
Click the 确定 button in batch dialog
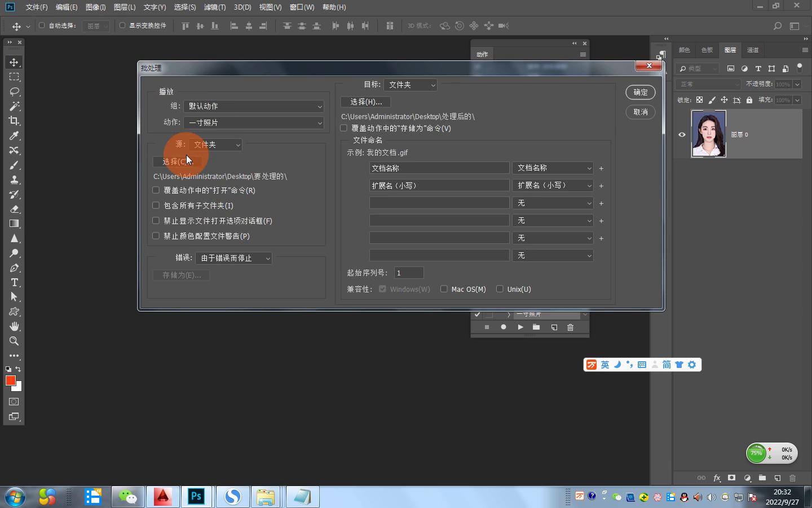(x=640, y=93)
